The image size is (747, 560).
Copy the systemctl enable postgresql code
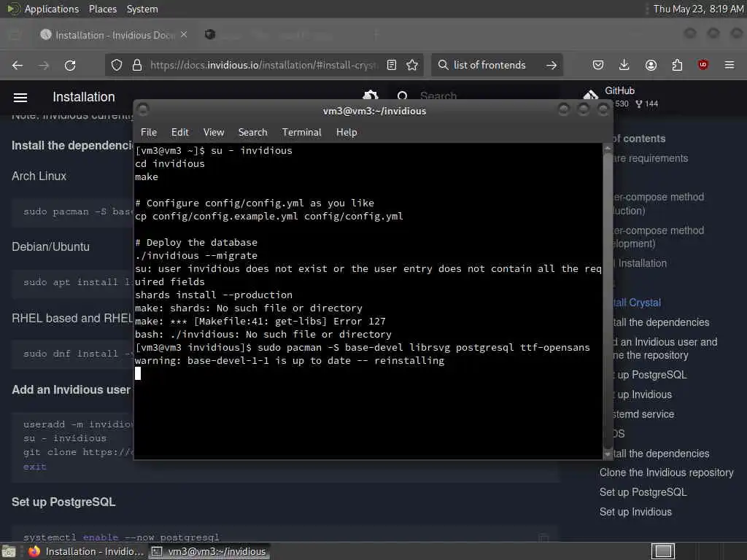[543, 537]
